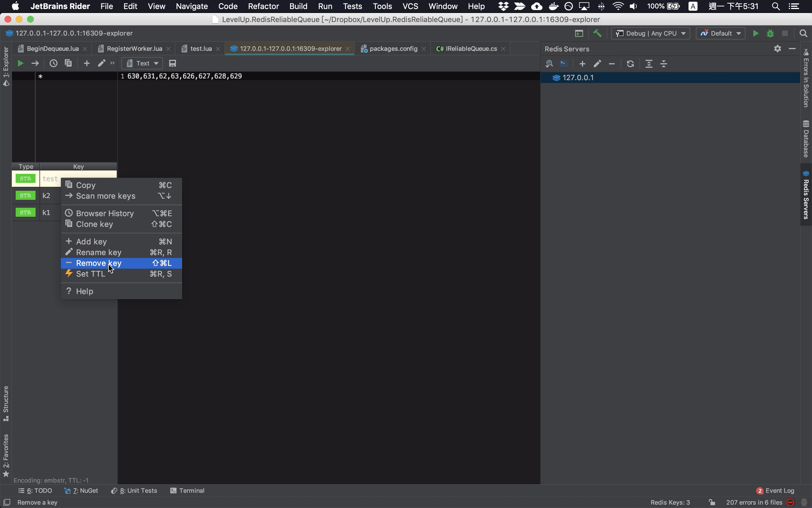The width and height of the screenshot is (812, 508).
Task: Close the packages.config tab
Action: [x=424, y=49]
